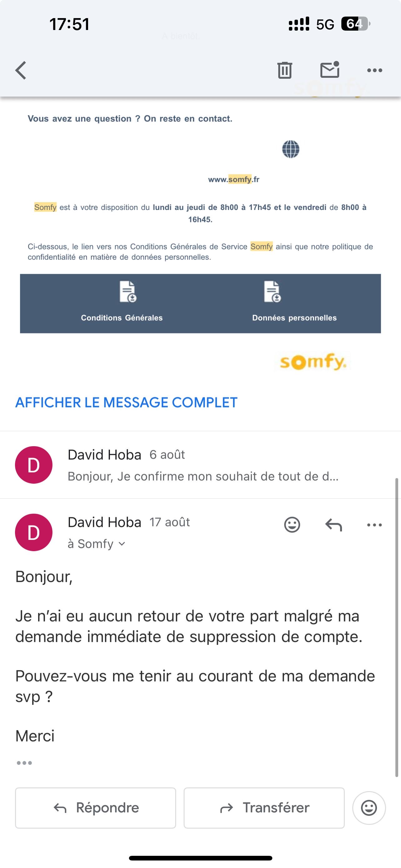Tap the reply arrow in the message header
Screen dimensions: 401x868
(333, 525)
